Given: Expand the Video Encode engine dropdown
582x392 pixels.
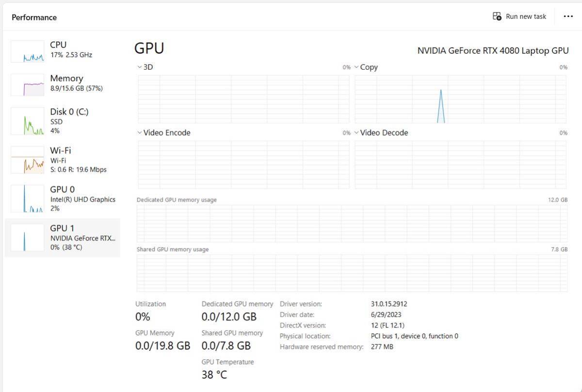Looking at the screenshot, I should 140,133.
